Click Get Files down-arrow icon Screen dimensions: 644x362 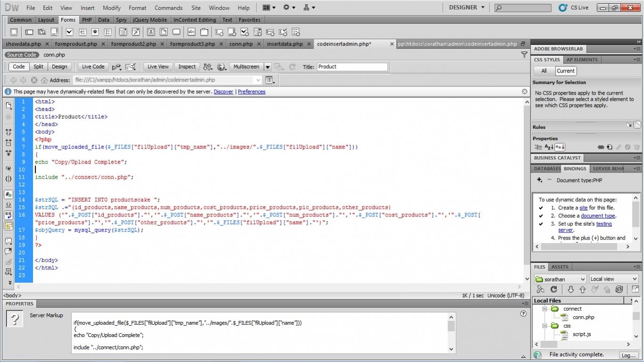[x=570, y=289]
